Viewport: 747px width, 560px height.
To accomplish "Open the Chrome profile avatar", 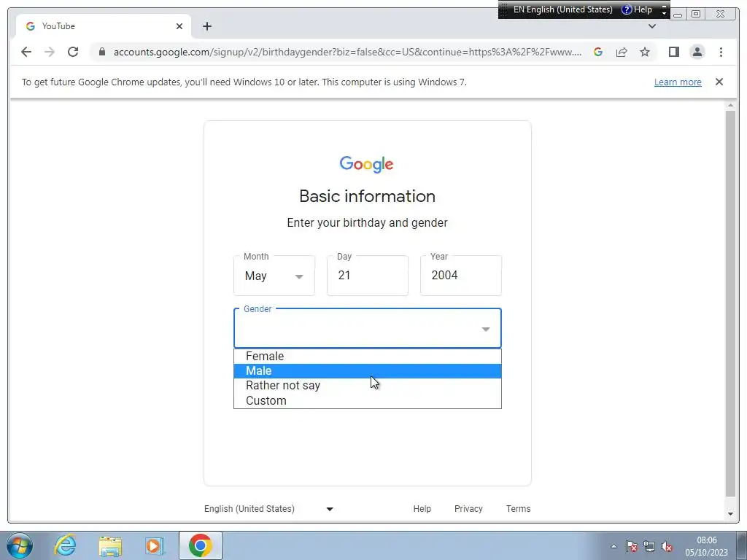I will 697,52.
